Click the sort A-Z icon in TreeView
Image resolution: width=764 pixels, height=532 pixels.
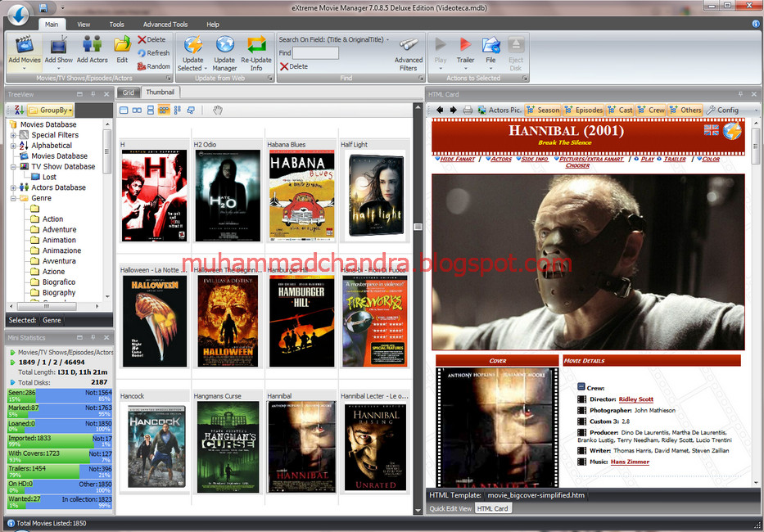[x=19, y=110]
